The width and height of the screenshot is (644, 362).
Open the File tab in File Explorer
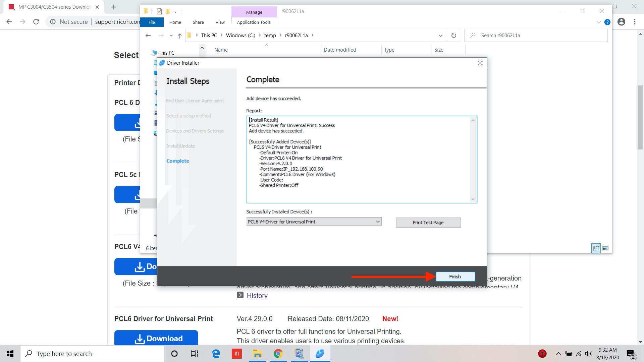pyautogui.click(x=152, y=22)
